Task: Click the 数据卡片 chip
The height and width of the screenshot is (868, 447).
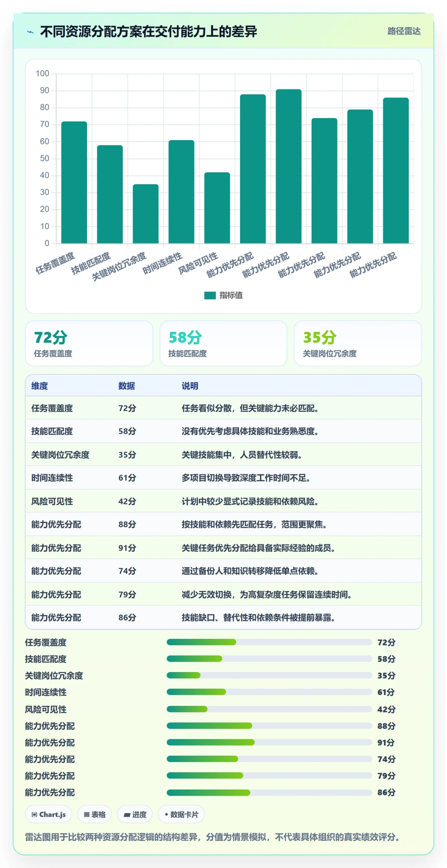Action: point(181,814)
